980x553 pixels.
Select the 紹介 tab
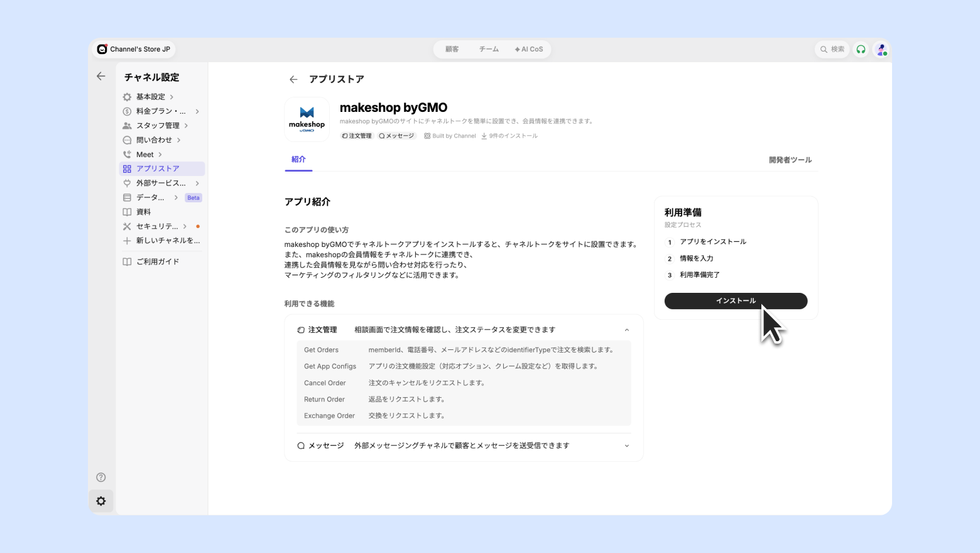point(298,160)
